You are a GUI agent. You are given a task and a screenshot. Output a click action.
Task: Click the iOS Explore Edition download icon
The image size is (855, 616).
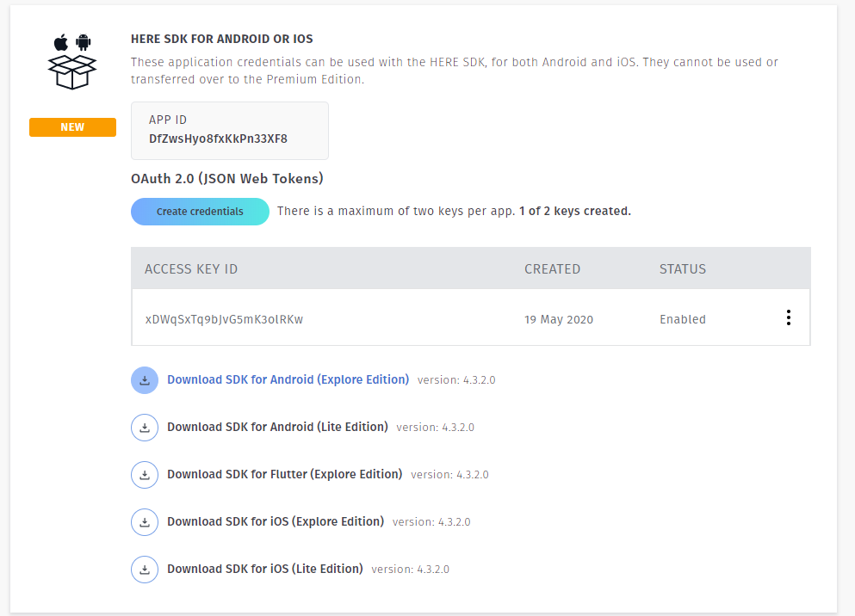[145, 522]
